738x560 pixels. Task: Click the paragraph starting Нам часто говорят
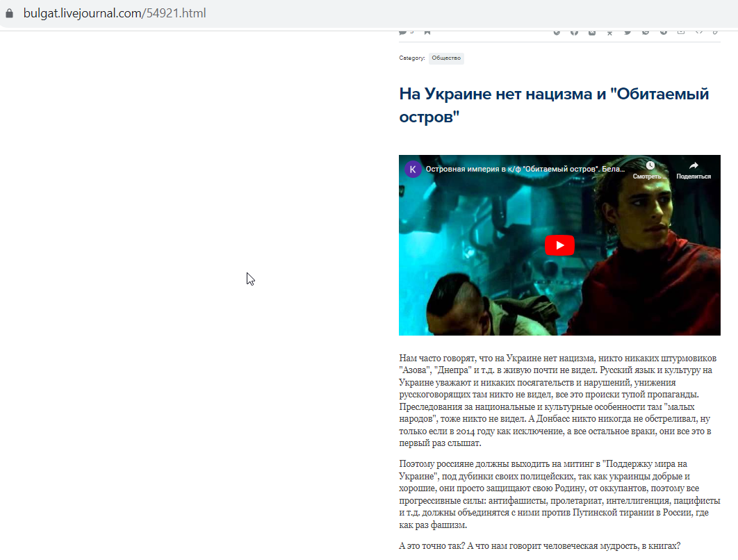click(x=558, y=400)
